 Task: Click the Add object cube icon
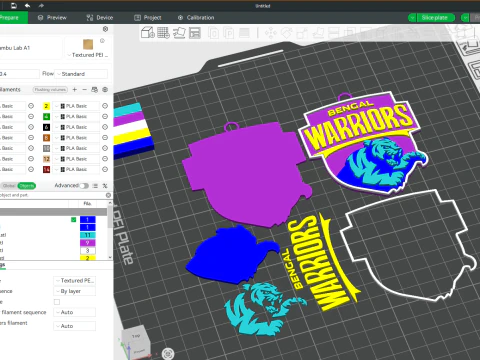(148, 33)
